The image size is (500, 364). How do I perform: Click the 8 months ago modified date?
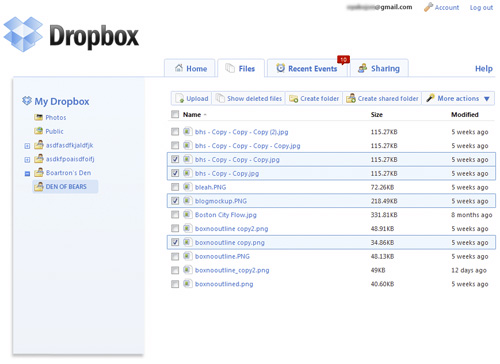(x=472, y=215)
